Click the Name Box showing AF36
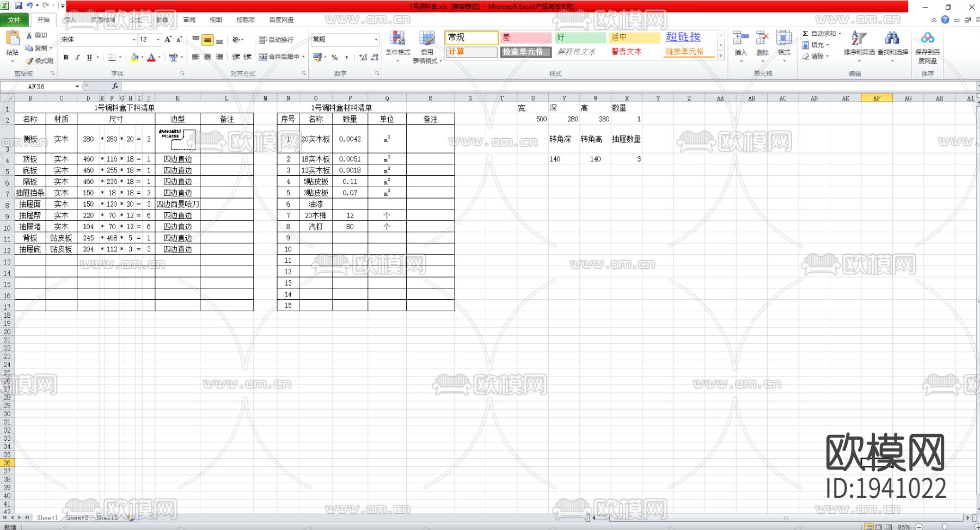 click(x=41, y=87)
